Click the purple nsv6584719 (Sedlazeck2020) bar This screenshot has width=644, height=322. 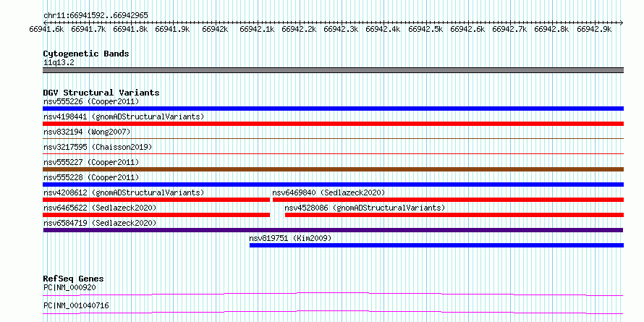333,230
